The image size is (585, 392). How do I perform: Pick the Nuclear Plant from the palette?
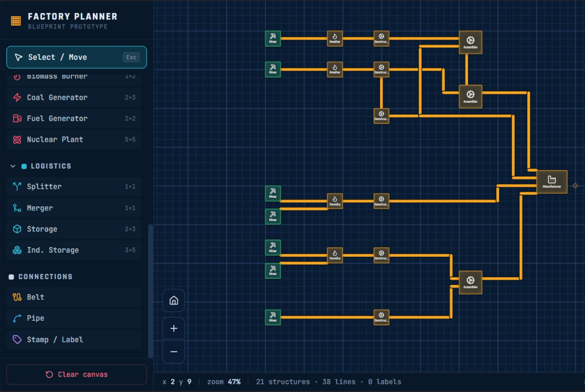point(74,139)
